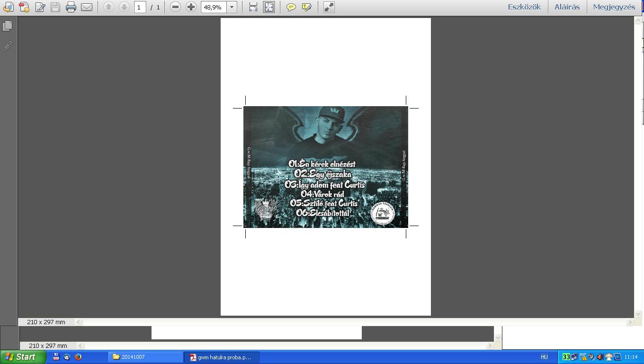Click the page number input field
The height and width of the screenshot is (364, 644).
(x=140, y=7)
